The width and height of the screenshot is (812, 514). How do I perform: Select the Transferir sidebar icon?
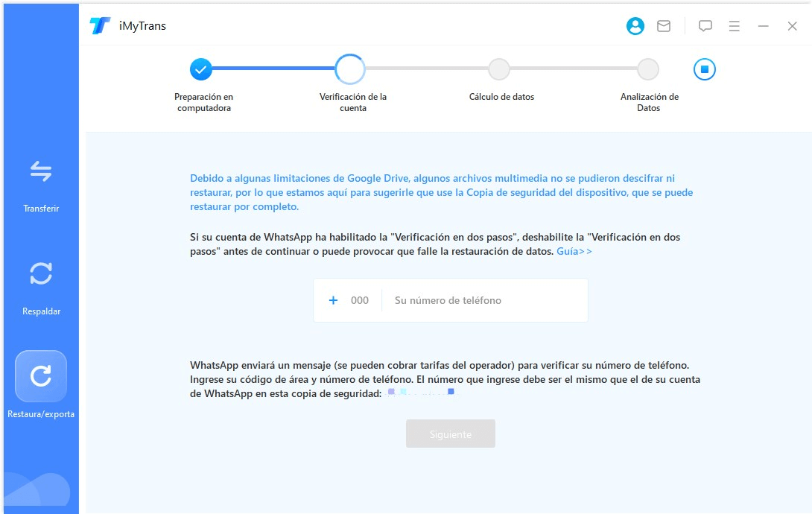pyautogui.click(x=41, y=173)
